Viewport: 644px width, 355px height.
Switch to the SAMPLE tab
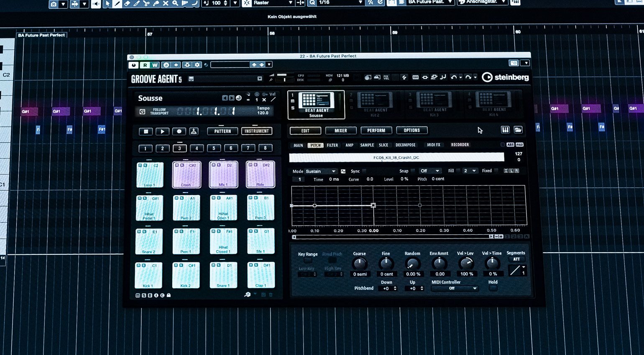[367, 145]
